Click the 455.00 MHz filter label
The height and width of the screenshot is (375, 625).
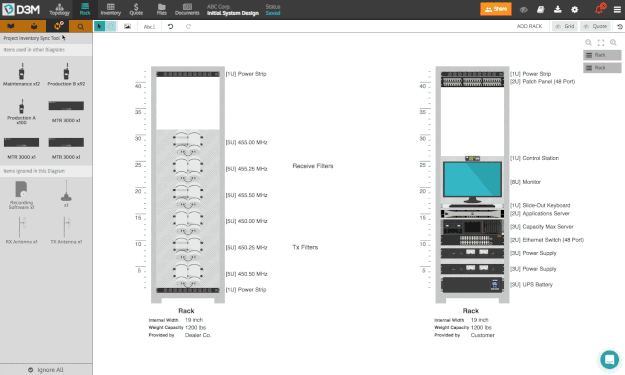(x=246, y=142)
